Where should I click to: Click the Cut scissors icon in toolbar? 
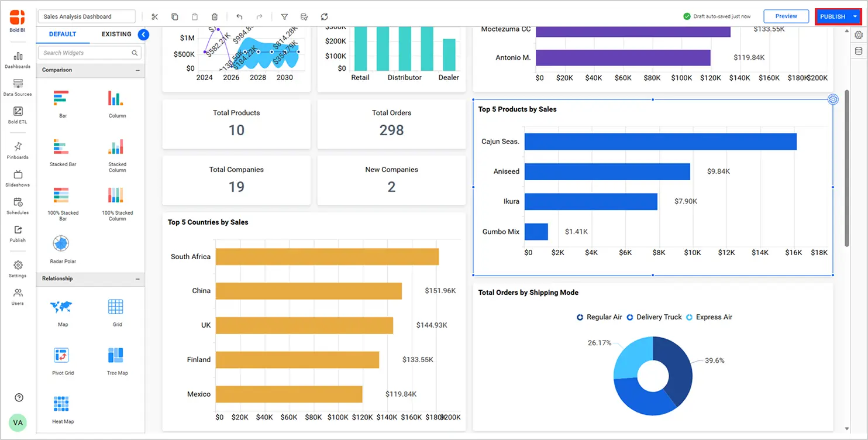pyautogui.click(x=154, y=17)
